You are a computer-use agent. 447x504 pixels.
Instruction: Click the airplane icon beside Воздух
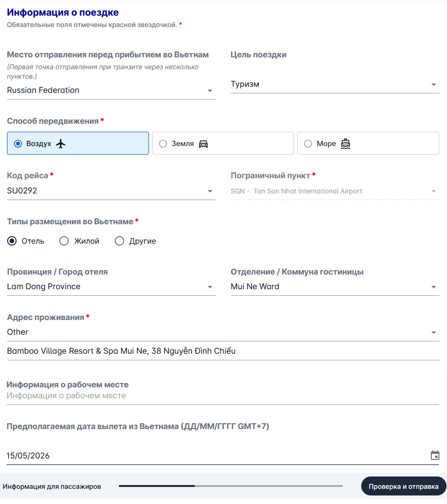point(60,144)
